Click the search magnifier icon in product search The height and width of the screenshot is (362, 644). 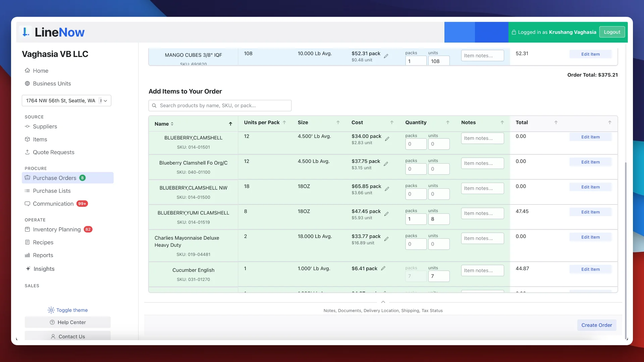(x=154, y=106)
